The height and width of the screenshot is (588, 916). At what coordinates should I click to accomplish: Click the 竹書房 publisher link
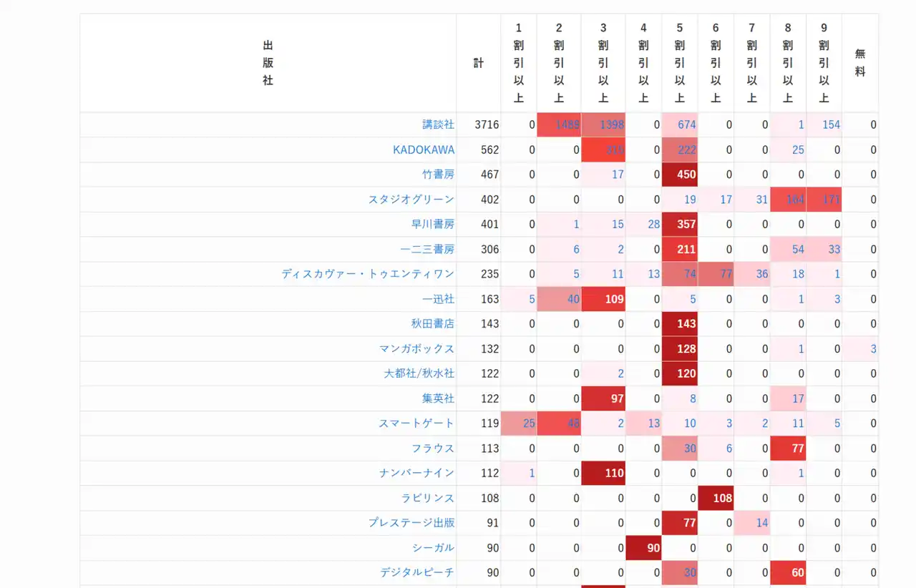point(437,175)
